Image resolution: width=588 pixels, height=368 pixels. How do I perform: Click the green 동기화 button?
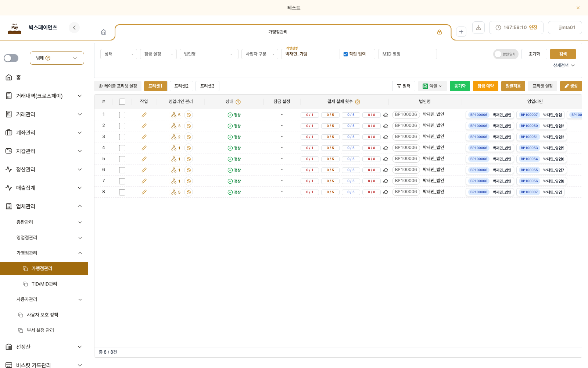[460, 86]
